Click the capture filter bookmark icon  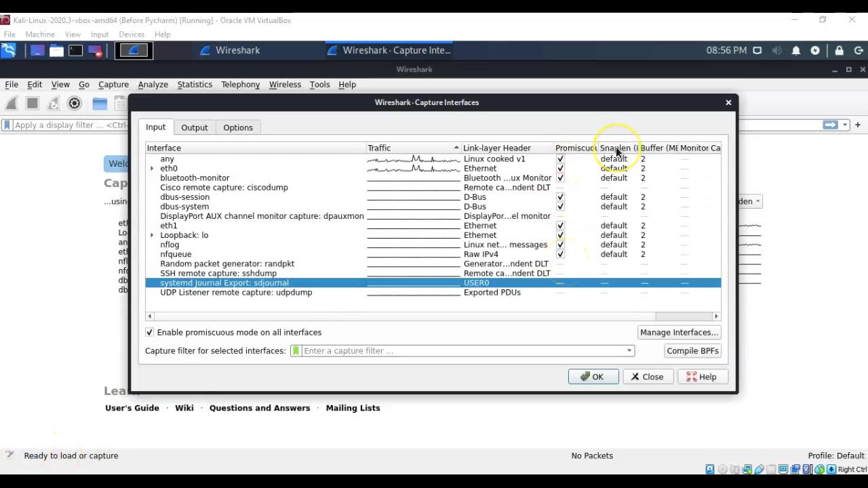tap(296, 351)
